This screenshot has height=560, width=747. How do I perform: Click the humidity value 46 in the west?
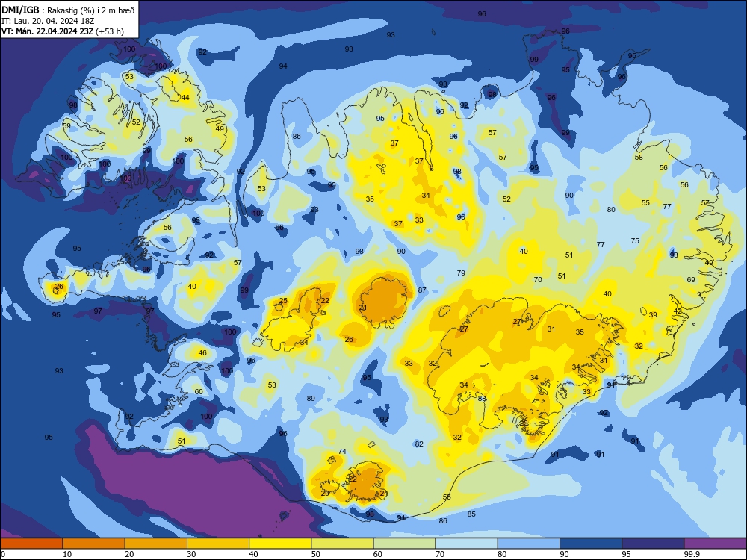click(x=202, y=353)
